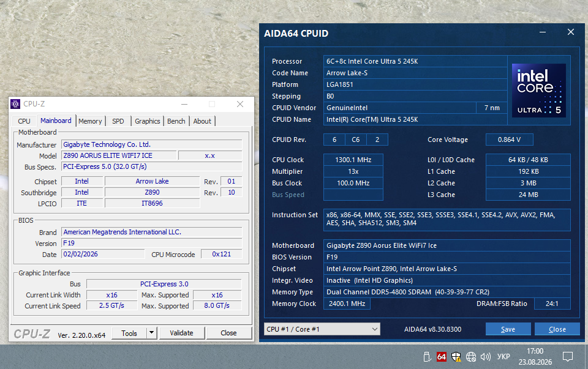Switch the УКР input language indicator

pos(503,357)
